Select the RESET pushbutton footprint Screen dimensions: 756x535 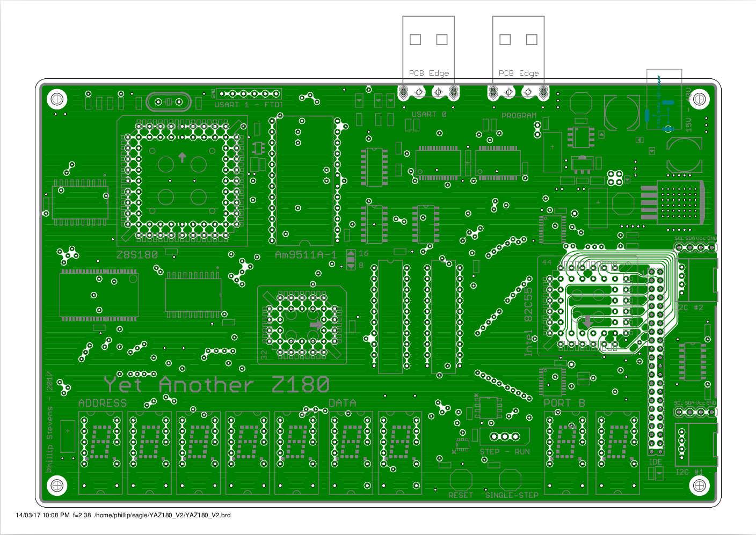461,480
